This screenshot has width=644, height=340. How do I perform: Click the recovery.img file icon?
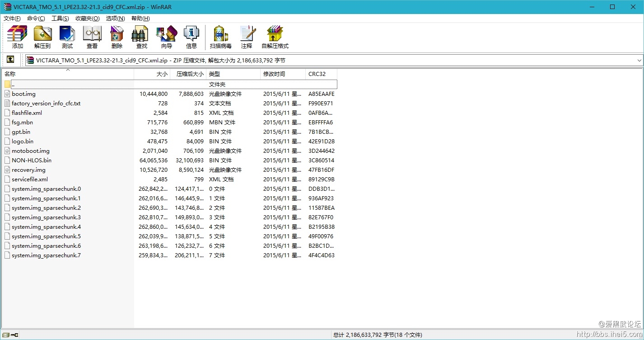tap(7, 170)
